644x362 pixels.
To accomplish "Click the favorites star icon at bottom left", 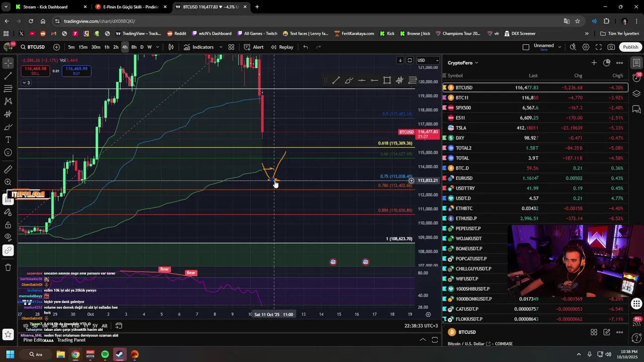I will 8,334.
